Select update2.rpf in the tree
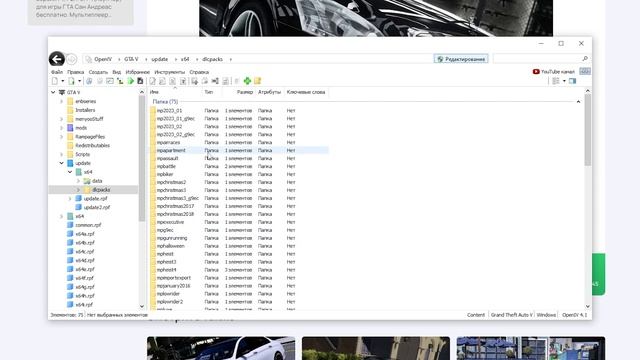The image size is (640, 360). [96, 207]
